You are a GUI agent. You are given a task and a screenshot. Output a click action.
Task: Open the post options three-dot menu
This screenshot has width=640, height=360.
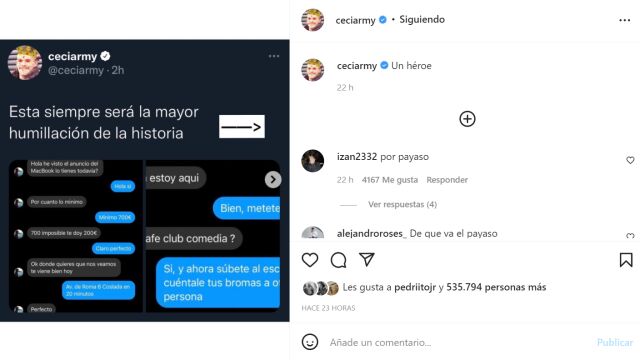(x=624, y=20)
